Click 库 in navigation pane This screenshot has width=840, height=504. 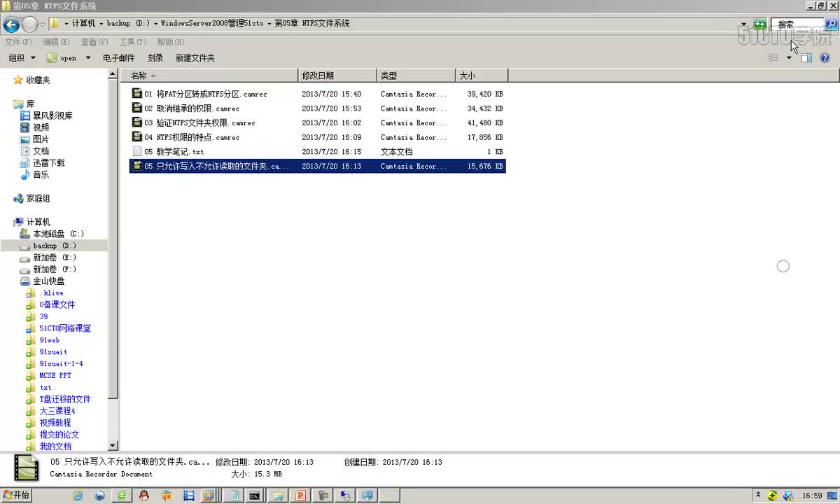[x=30, y=104]
